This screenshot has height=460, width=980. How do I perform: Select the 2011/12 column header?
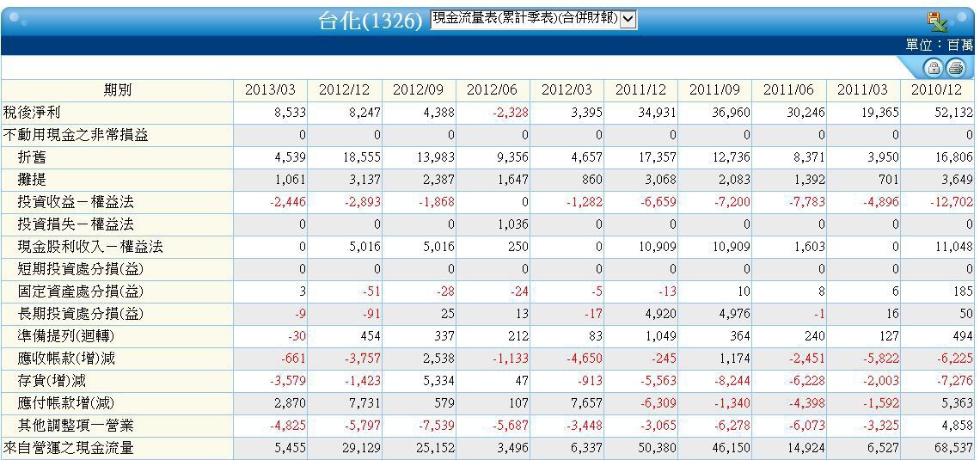pos(640,90)
